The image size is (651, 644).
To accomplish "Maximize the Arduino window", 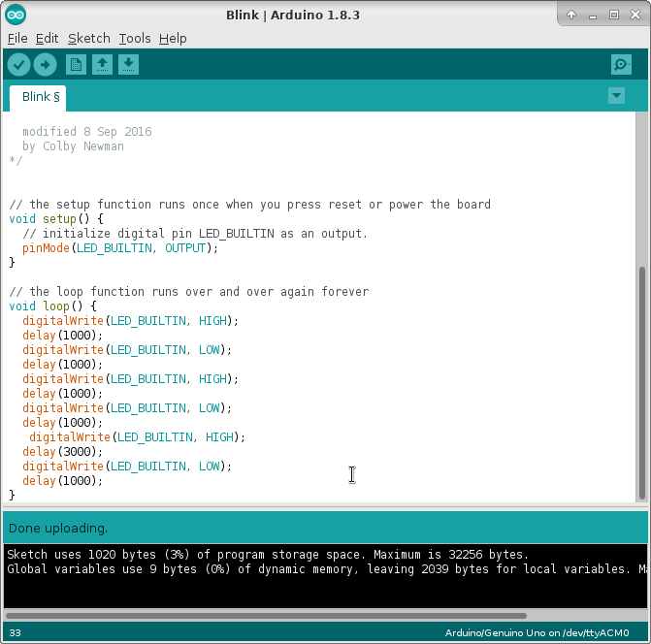I will click(613, 15).
